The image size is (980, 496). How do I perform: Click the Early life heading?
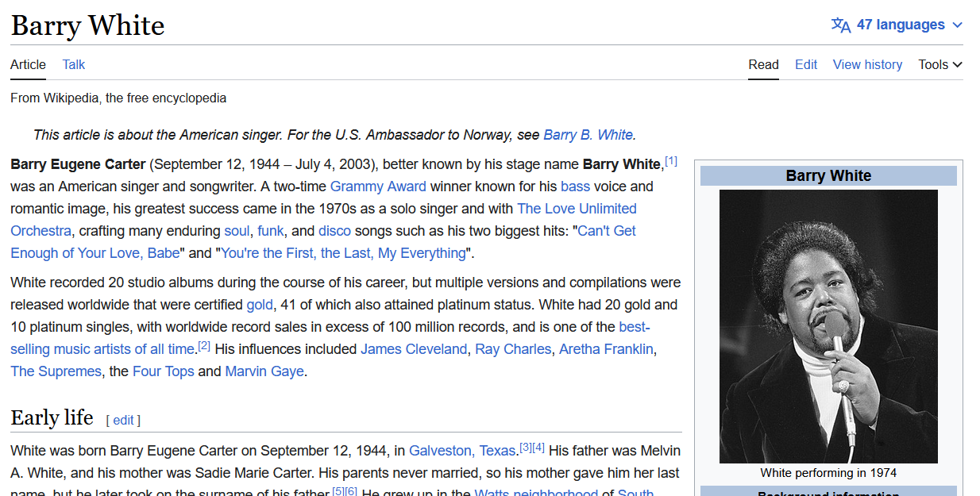pos(52,417)
